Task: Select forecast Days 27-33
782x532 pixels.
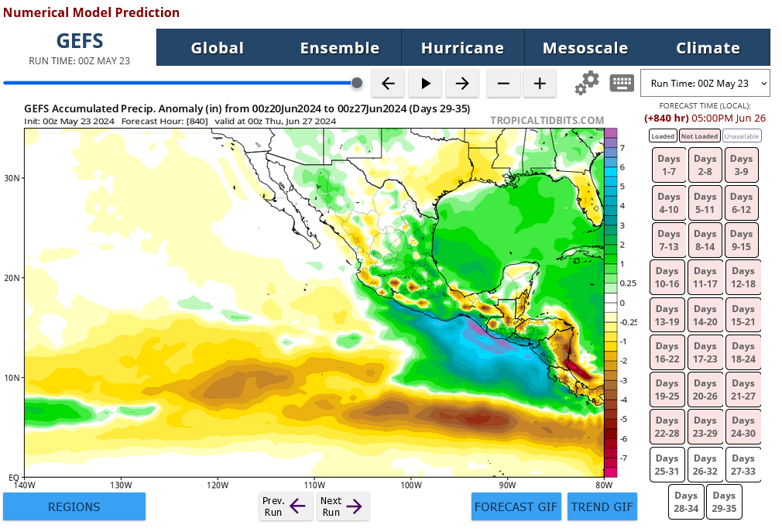Action: tap(743, 465)
